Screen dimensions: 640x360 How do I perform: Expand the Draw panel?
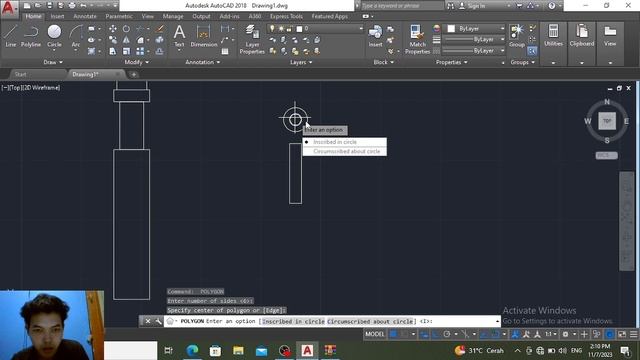point(53,62)
